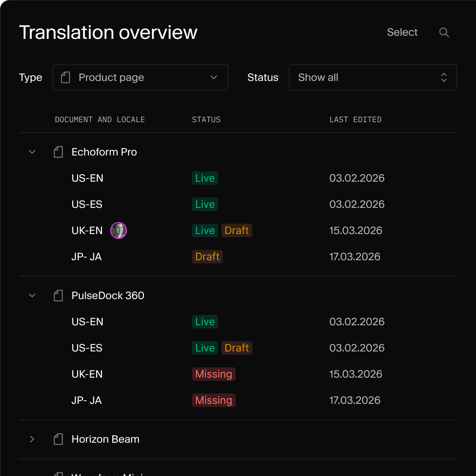Open the Type dropdown showing Product page
The width and height of the screenshot is (476, 476).
tap(140, 77)
